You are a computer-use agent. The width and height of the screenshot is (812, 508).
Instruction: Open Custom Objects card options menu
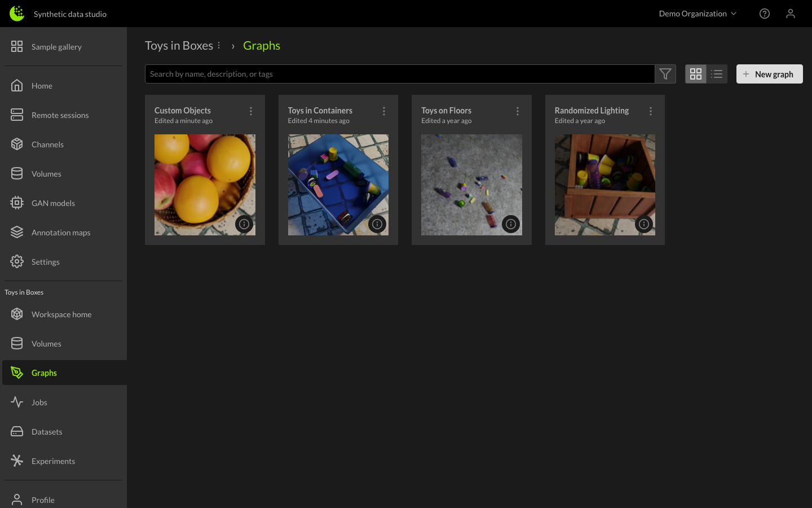click(x=251, y=111)
